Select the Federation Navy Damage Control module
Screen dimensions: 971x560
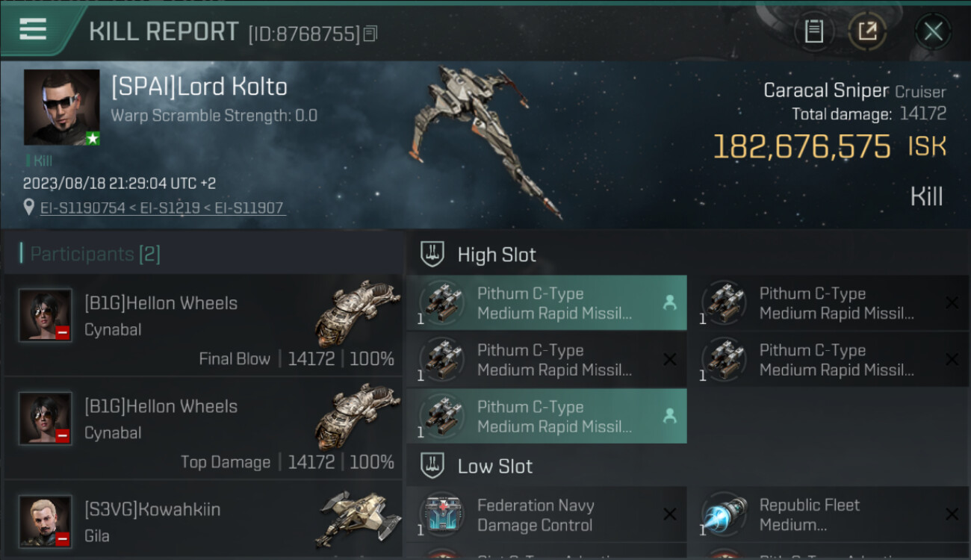546,515
